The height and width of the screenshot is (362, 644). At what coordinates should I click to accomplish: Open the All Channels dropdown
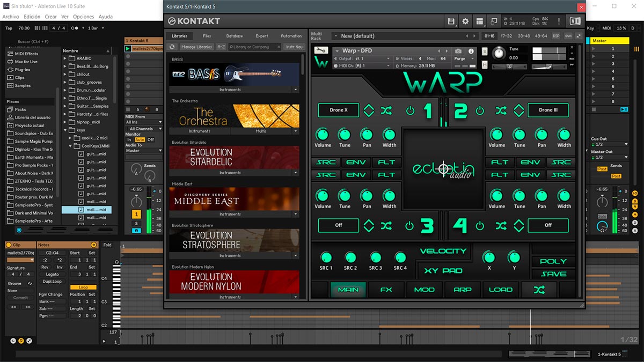point(144,129)
